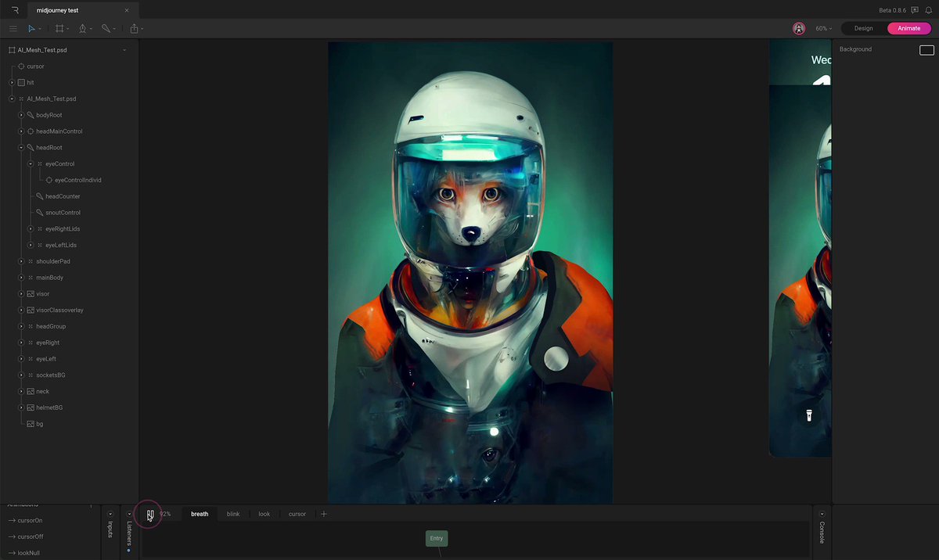Open the hamburger main menu

click(13, 28)
